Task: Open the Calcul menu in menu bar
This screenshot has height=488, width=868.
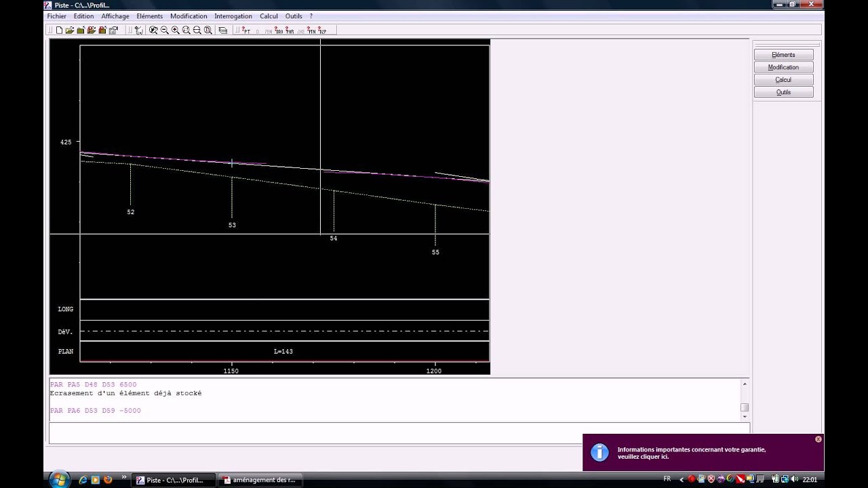Action: pyautogui.click(x=269, y=16)
